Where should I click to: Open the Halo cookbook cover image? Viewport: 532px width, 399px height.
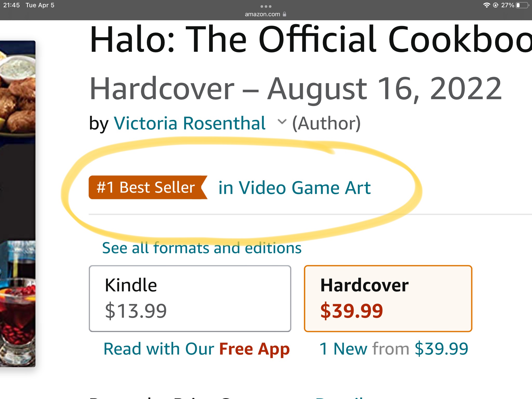point(18,203)
